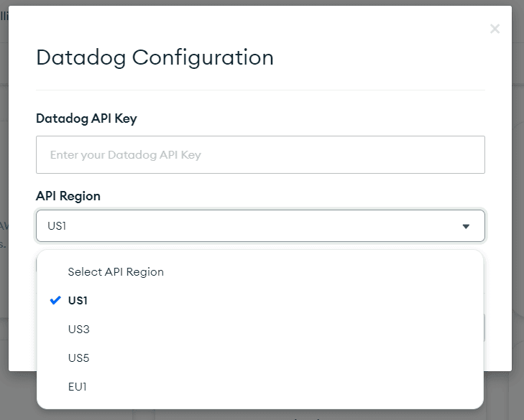Click the 'API Region' field label

point(68,195)
